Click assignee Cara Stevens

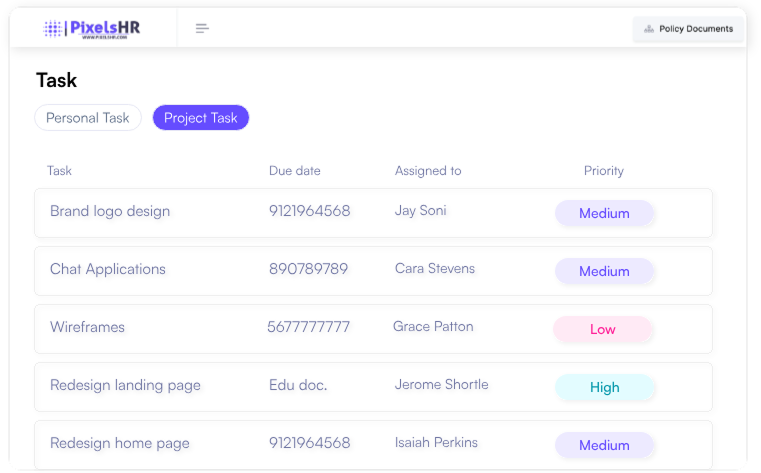tap(434, 269)
